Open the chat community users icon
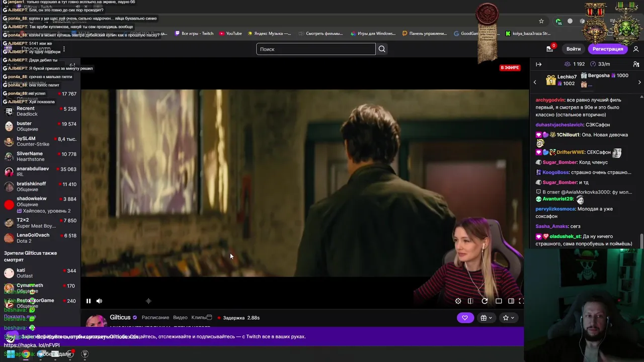The width and height of the screenshot is (644, 362). (636, 64)
